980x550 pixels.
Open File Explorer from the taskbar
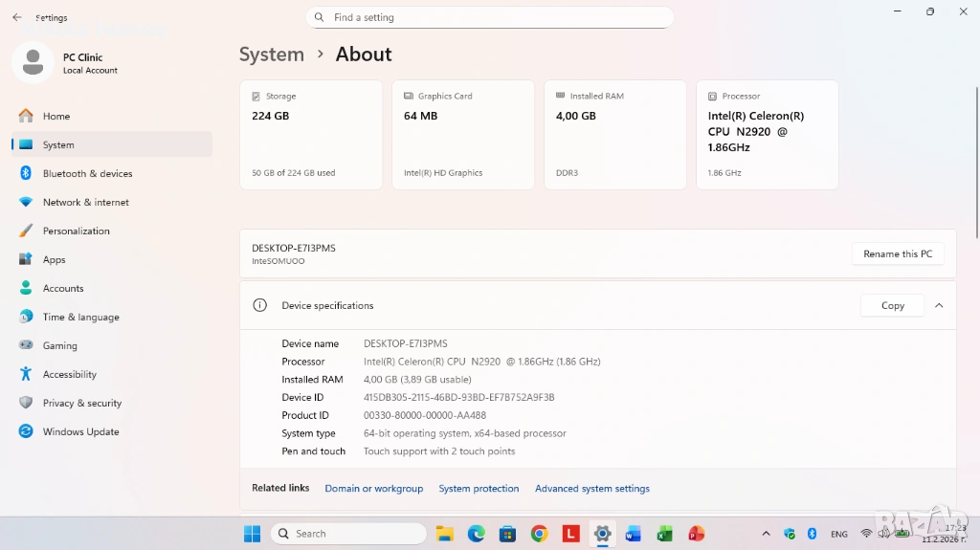click(x=444, y=534)
